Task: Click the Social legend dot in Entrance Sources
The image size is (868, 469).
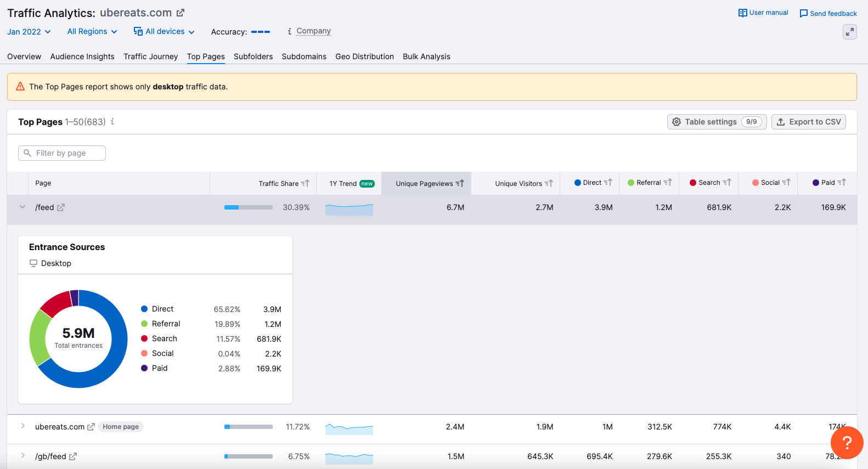Action: (144, 353)
